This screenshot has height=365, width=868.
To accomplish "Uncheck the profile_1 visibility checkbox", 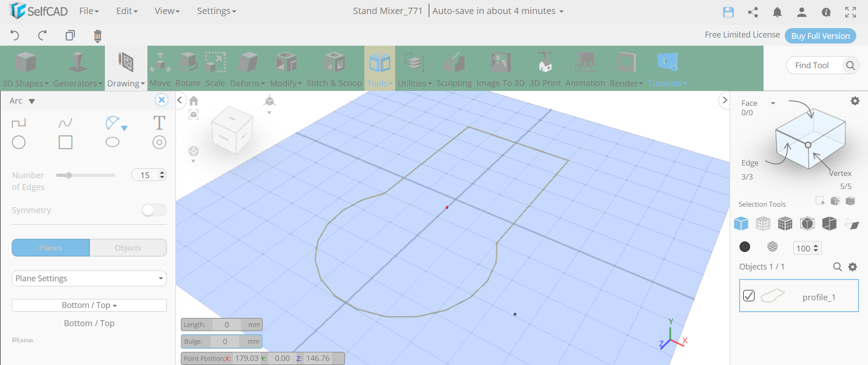I will tap(749, 296).
